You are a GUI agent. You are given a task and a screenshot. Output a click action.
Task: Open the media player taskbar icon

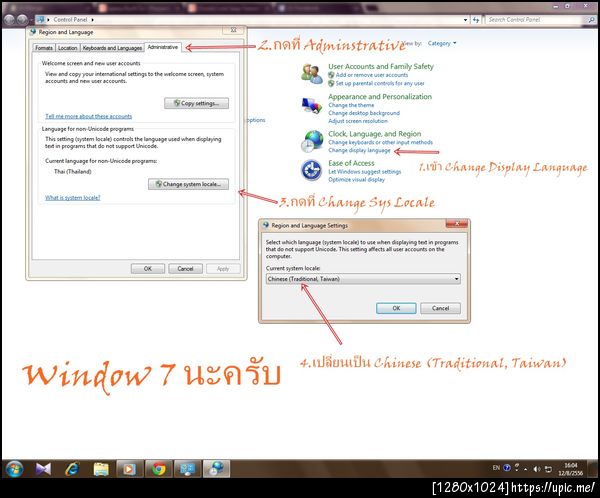click(130, 469)
